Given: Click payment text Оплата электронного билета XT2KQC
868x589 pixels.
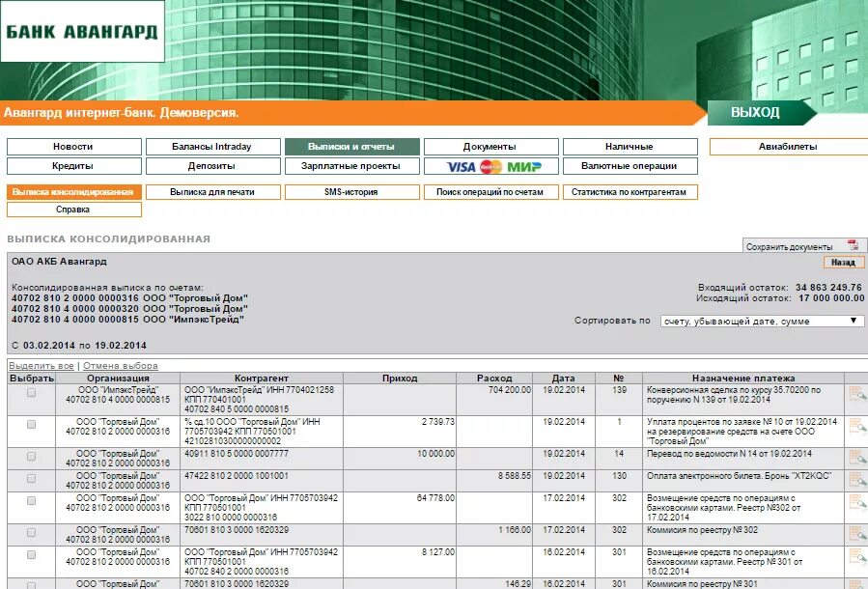Looking at the screenshot, I should [x=739, y=475].
